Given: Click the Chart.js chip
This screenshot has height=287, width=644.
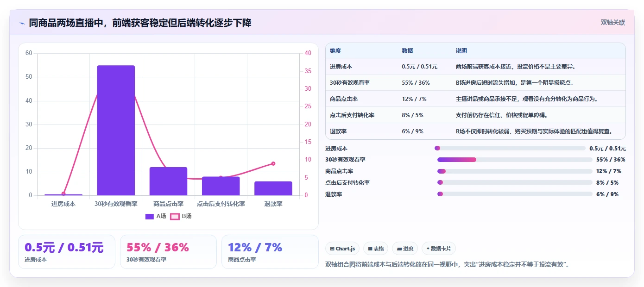Looking at the screenshot, I should coord(342,249).
